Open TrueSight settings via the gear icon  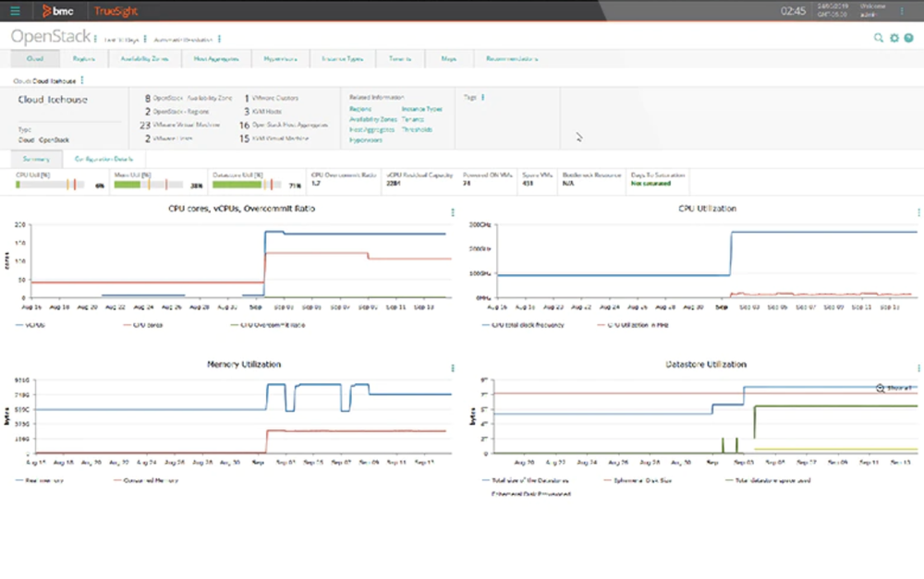click(x=893, y=39)
